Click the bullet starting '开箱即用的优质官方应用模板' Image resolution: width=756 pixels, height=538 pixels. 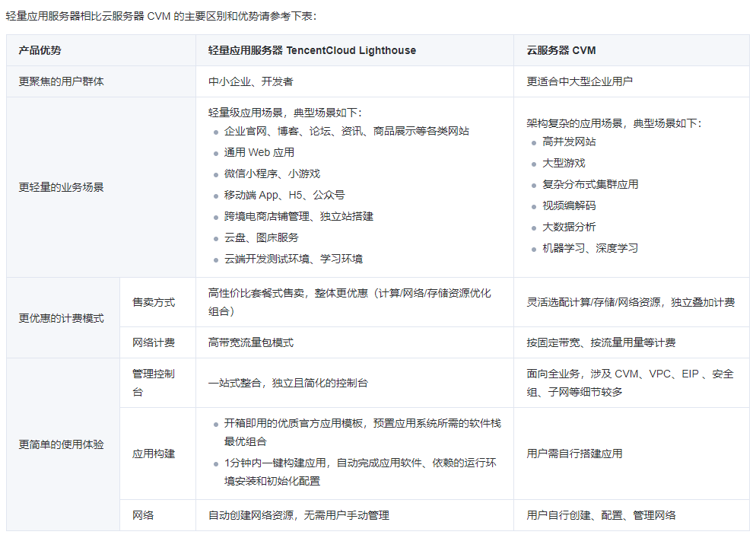(363, 432)
